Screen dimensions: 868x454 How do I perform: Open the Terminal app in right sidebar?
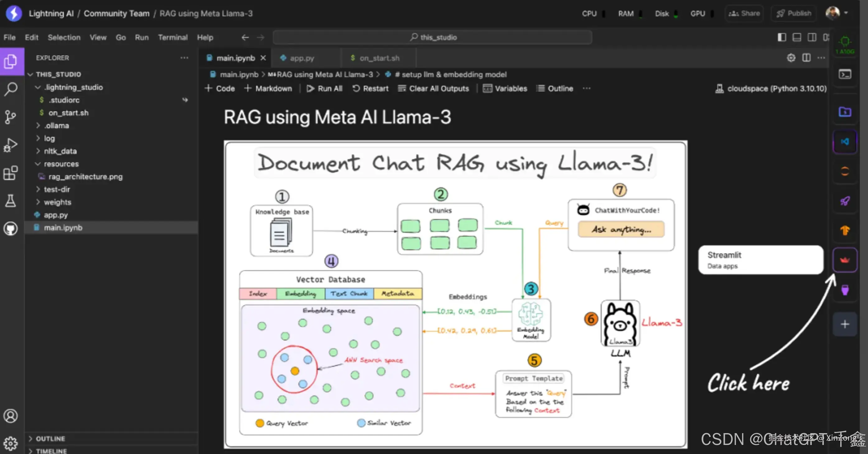pos(845,74)
